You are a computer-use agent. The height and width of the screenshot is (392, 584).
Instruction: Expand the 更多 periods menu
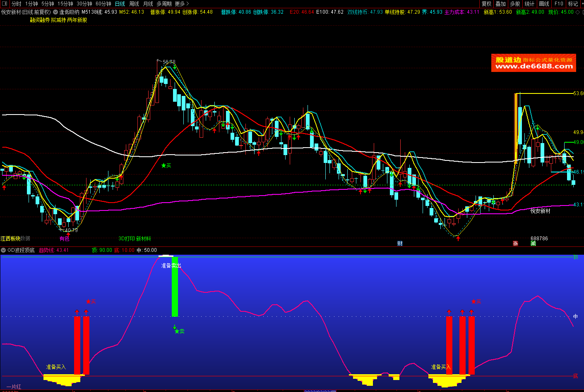[182, 4]
